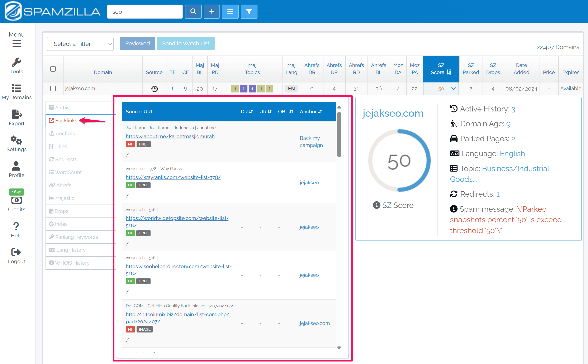Sort table by SZ Score column
588x364 pixels.
pos(441,69)
